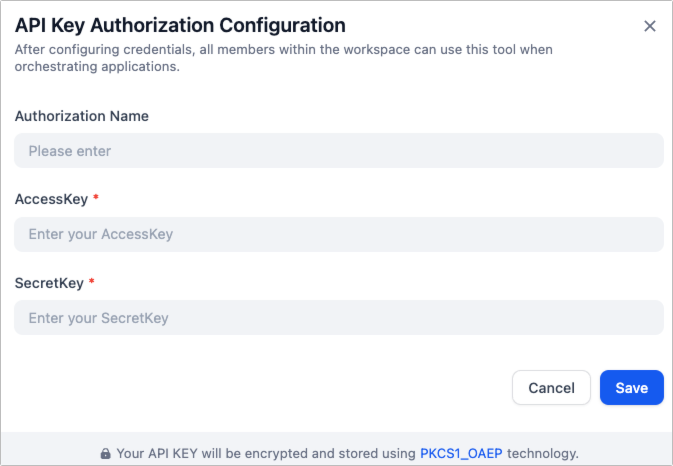Screen dimensions: 673x466
Task: Select the SecretKey entry field
Action: tap(339, 318)
